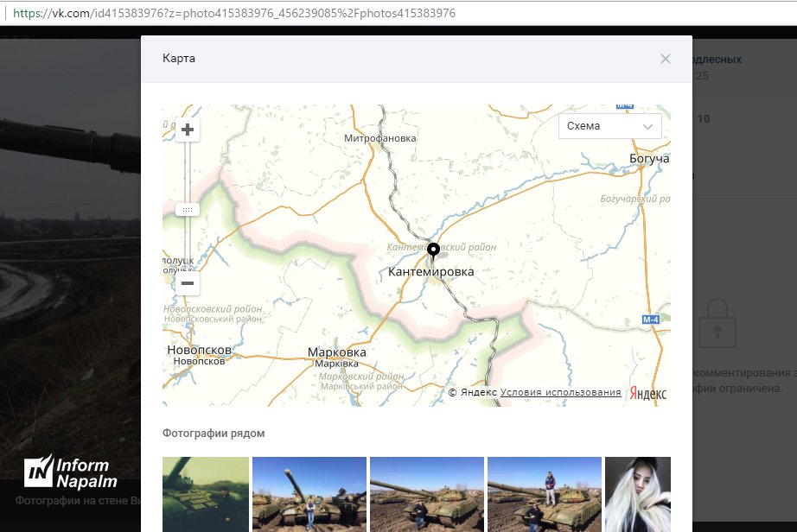The image size is (797, 532).
Task: Click the chevron arrow in the Схема selector
Action: click(648, 127)
